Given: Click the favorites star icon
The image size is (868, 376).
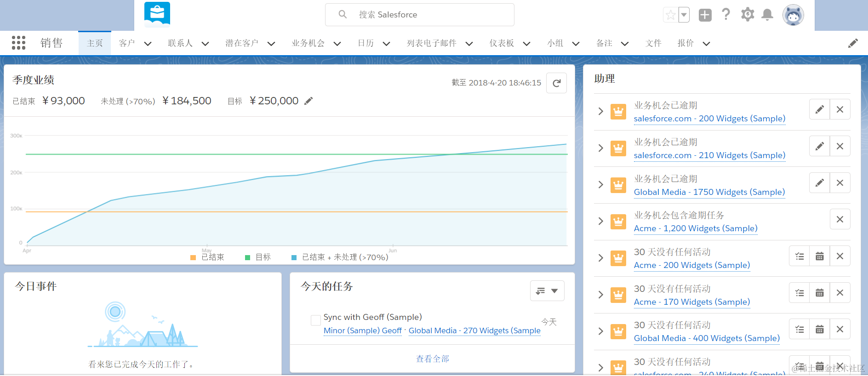Looking at the screenshot, I should tap(670, 15).
